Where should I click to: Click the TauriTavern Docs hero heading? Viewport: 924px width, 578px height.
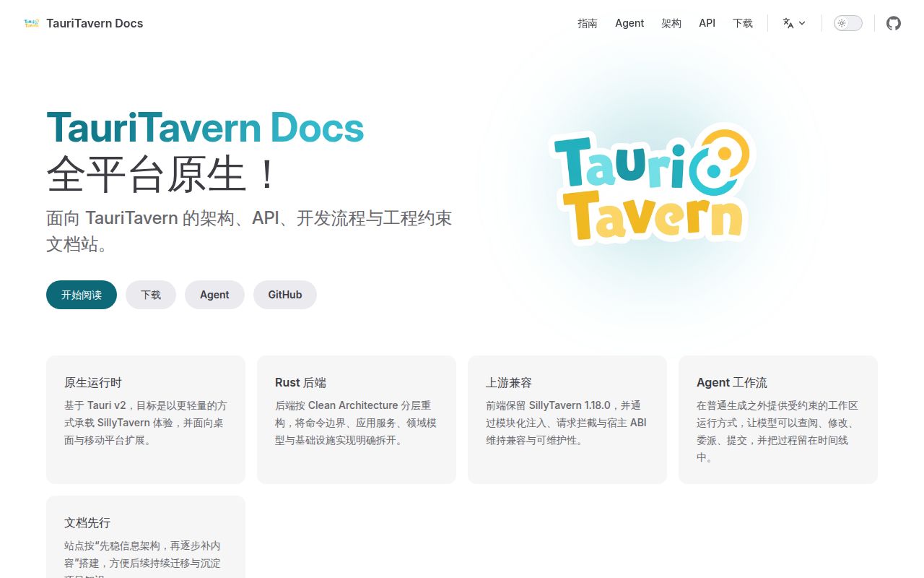(x=205, y=128)
